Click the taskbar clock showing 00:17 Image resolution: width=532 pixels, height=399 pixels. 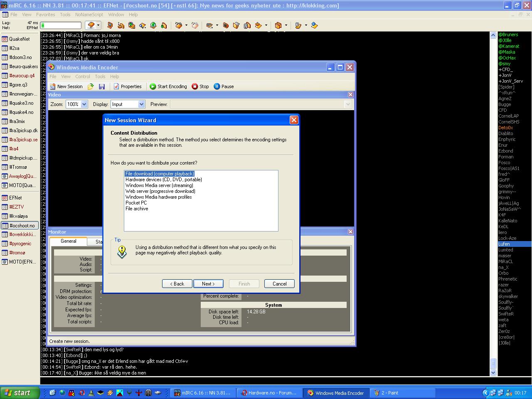520,393
